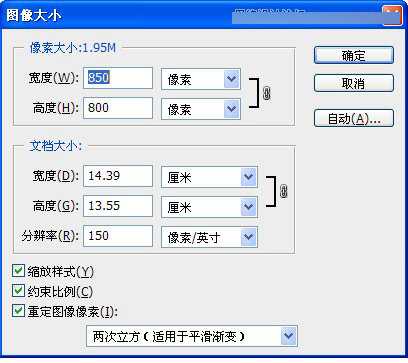Click the pixel width field showing 850
408x363 pixels.
(118, 78)
